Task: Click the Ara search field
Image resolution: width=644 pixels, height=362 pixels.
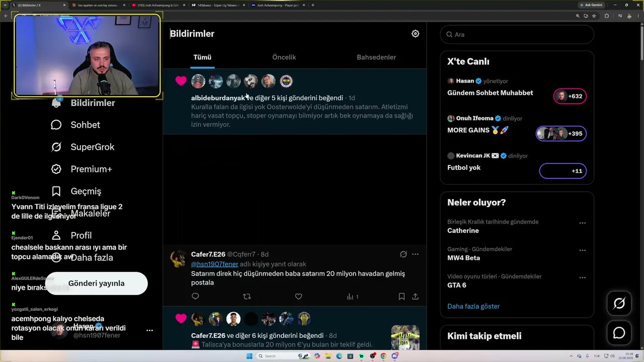Action: coord(517,35)
